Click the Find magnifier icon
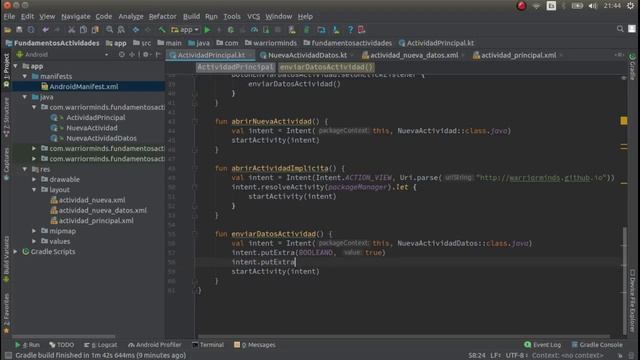The image size is (640, 360). pyautogui.click(x=109, y=30)
